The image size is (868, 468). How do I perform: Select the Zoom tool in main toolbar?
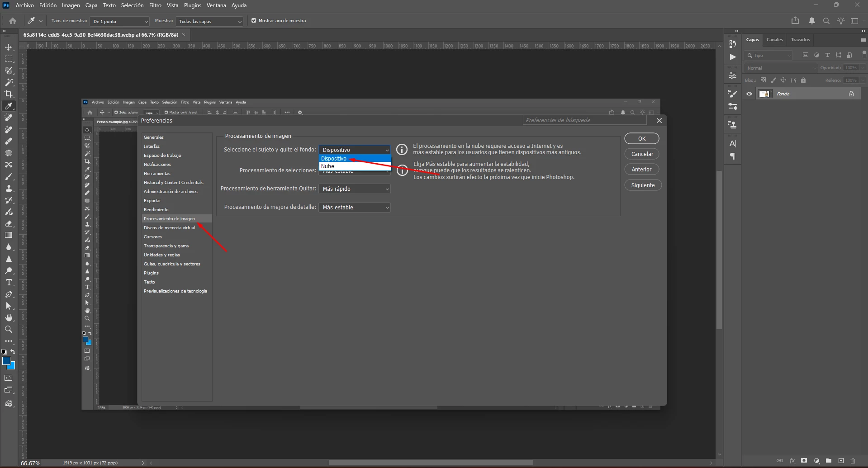(x=9, y=329)
